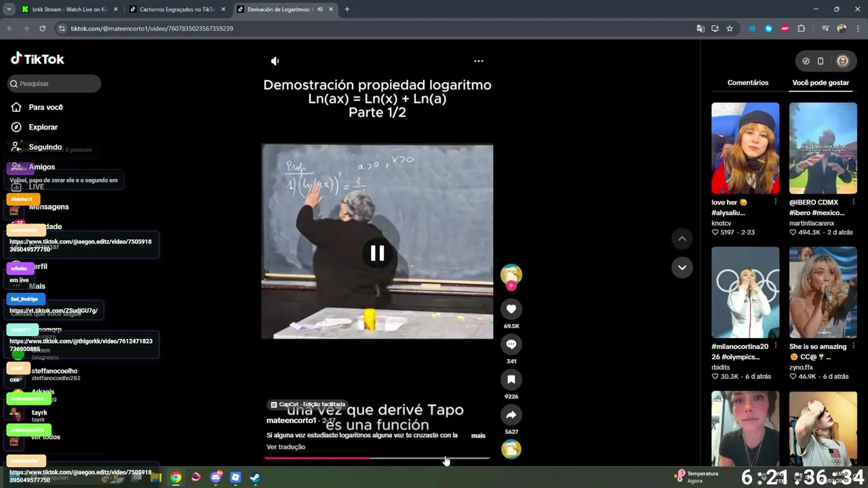This screenshot has height=488, width=868.
Task: Switch to the Comentários tab
Action: (x=748, y=83)
